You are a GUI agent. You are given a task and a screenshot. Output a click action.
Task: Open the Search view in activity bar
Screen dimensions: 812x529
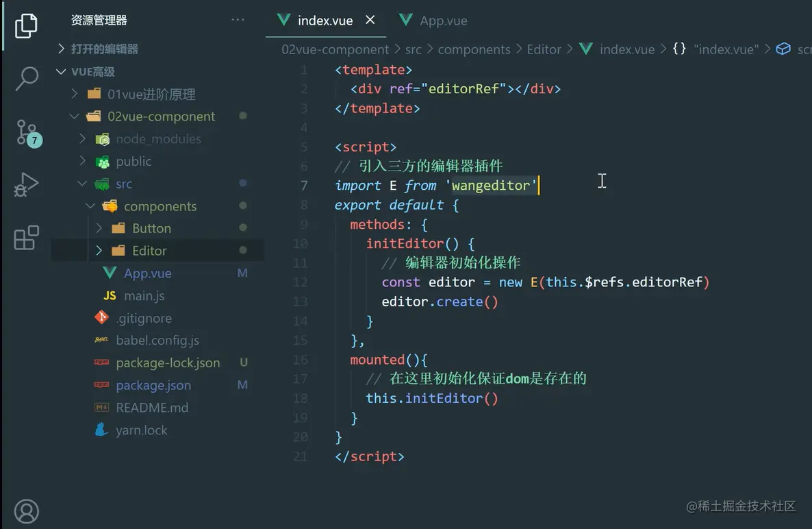coord(26,79)
